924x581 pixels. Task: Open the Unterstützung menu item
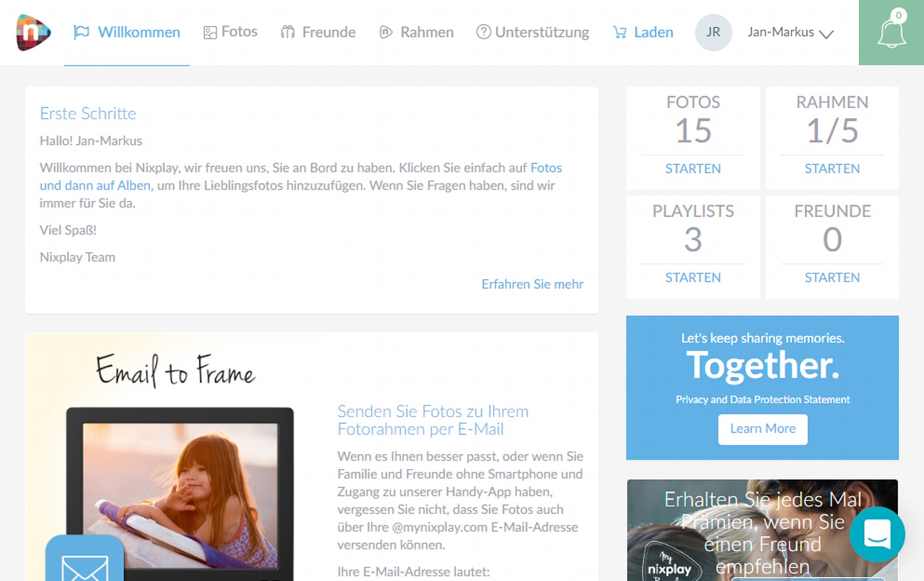(533, 32)
